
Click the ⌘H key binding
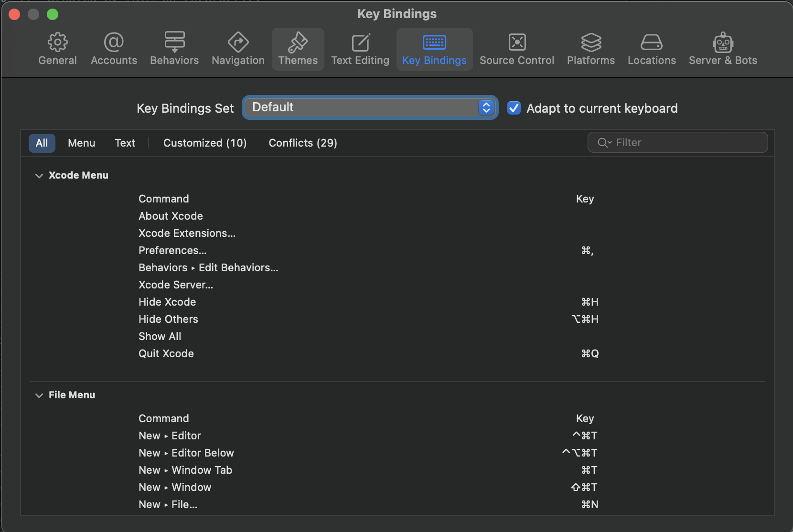[590, 302]
